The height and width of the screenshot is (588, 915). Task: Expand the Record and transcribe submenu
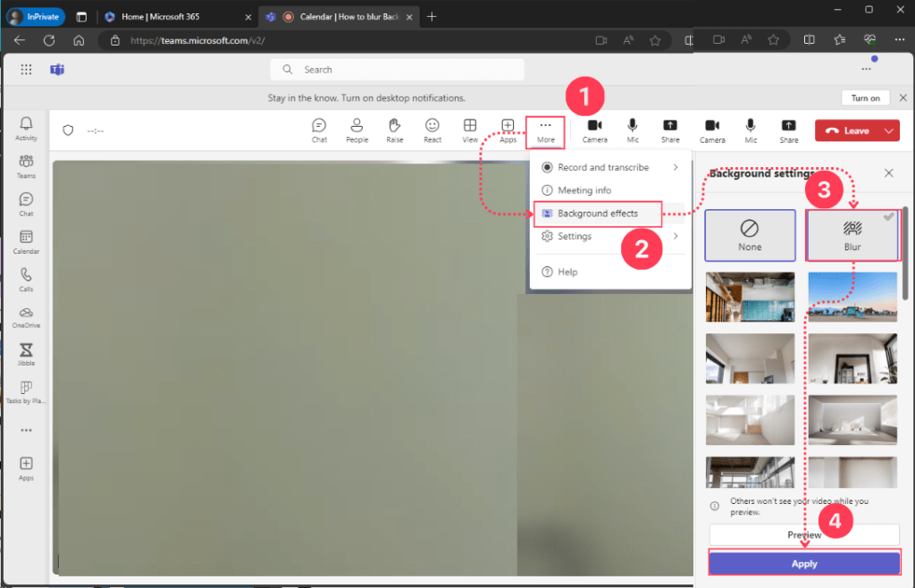(604, 167)
